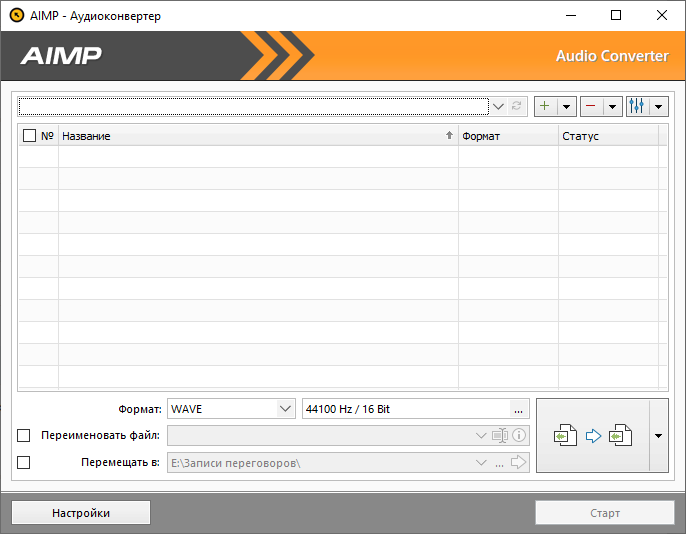
Task: Click the info icon in rename row
Action: point(519,435)
